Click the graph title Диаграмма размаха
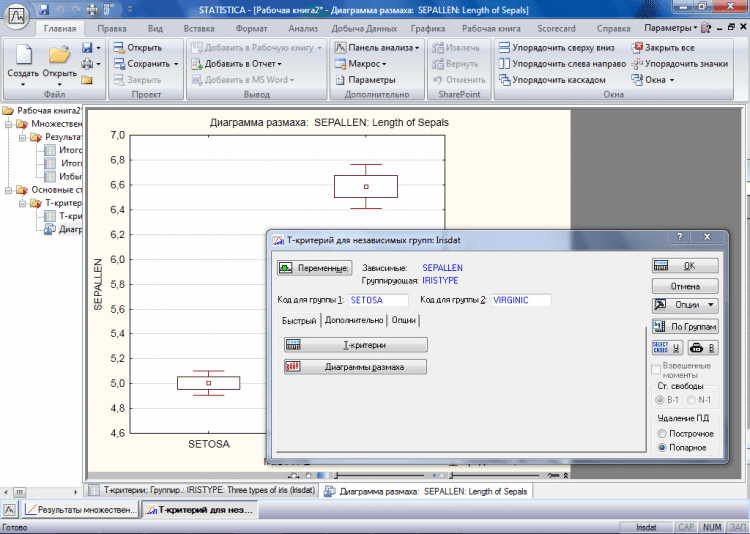 tap(329, 123)
